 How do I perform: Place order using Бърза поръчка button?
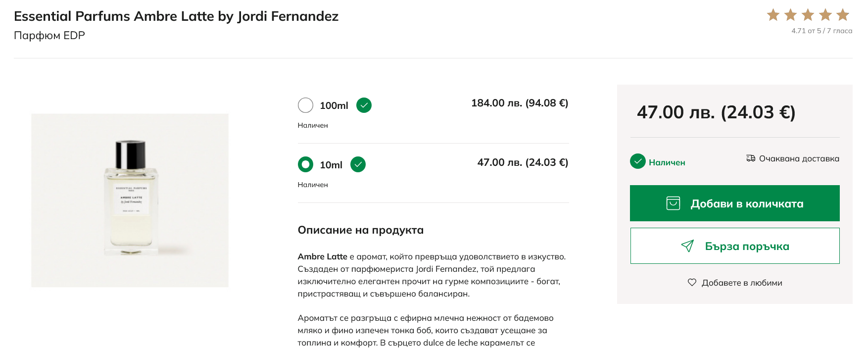pos(734,246)
